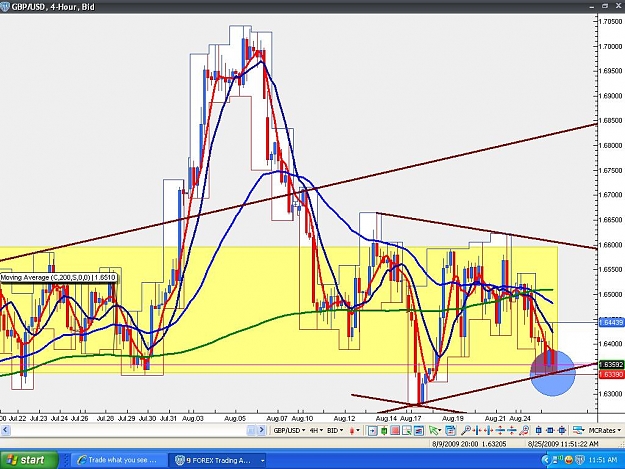Click the Aug.17 date axis label

(x=410, y=419)
